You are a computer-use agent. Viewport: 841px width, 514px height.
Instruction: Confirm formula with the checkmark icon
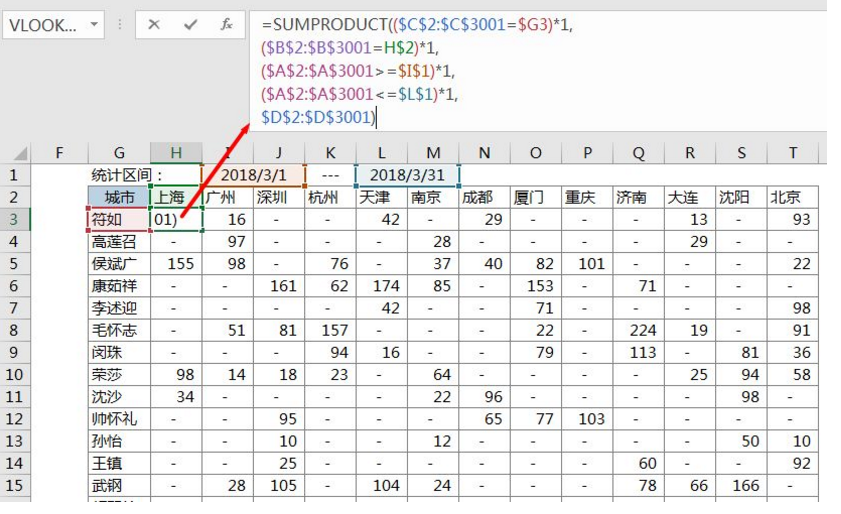(x=190, y=25)
